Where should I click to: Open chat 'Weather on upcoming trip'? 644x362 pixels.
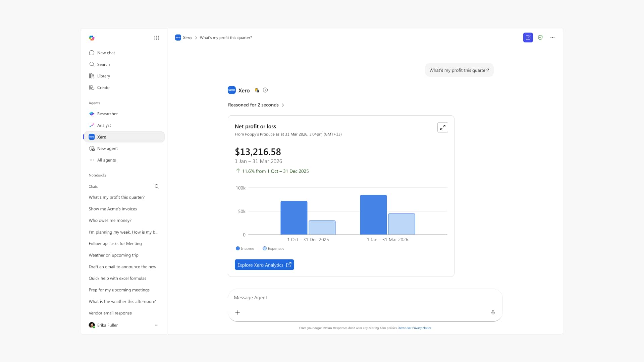(113, 255)
